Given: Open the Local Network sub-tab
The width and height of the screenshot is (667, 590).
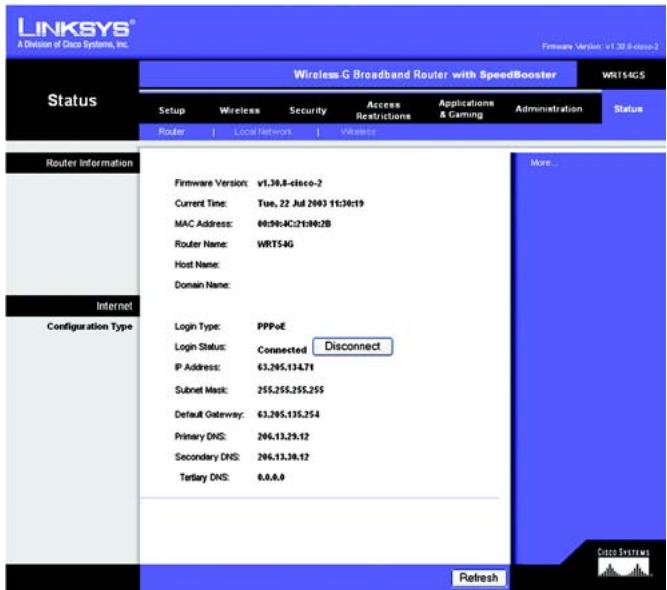Looking at the screenshot, I should coord(262,132).
